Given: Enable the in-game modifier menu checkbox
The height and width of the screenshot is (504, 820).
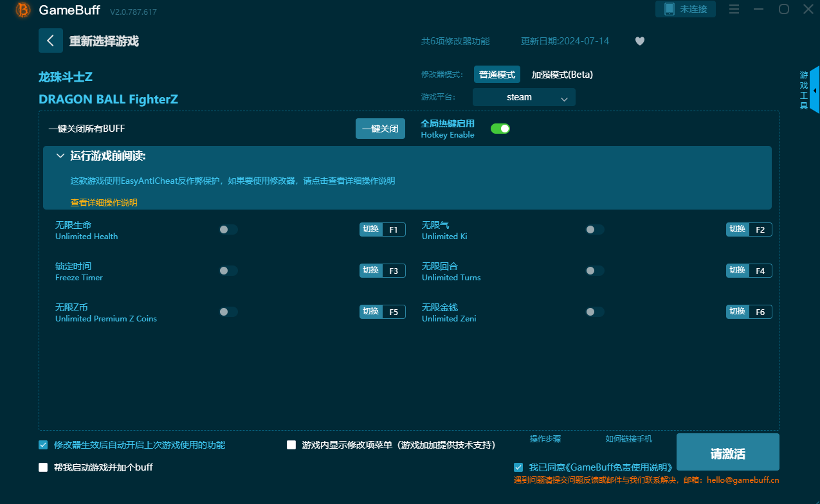Looking at the screenshot, I should click(x=291, y=444).
